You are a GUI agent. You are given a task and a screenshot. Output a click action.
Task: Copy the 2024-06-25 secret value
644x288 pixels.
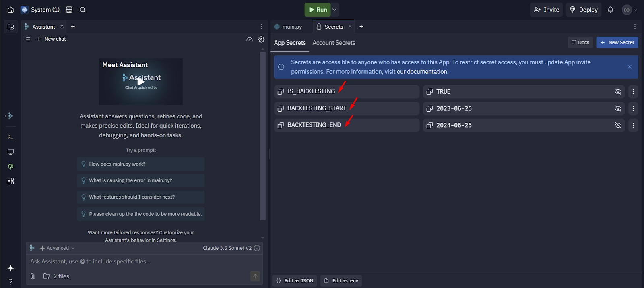coord(429,126)
